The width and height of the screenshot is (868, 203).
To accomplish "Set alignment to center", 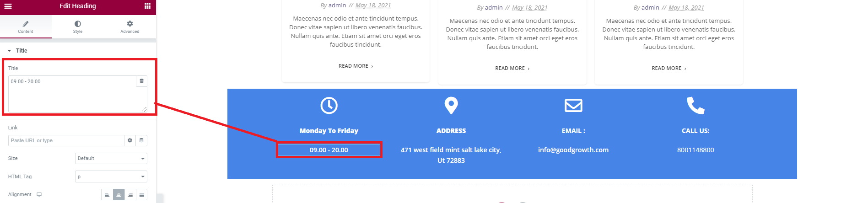I will coord(119,195).
